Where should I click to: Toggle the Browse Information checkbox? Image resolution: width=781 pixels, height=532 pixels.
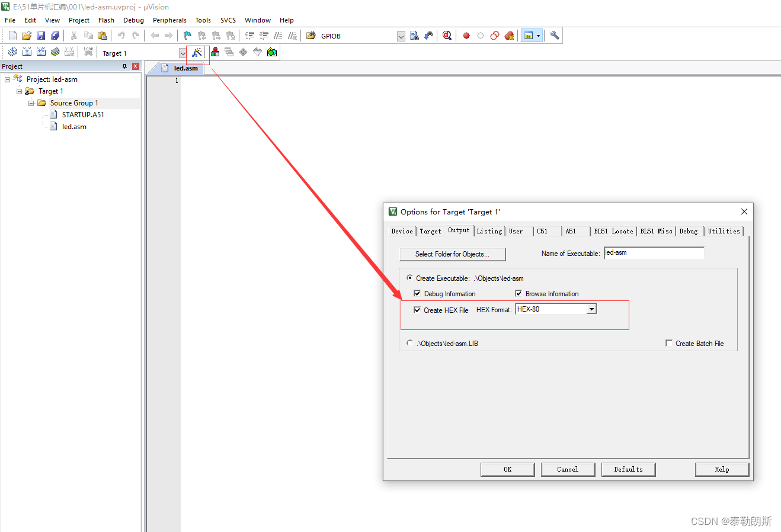[x=518, y=293]
